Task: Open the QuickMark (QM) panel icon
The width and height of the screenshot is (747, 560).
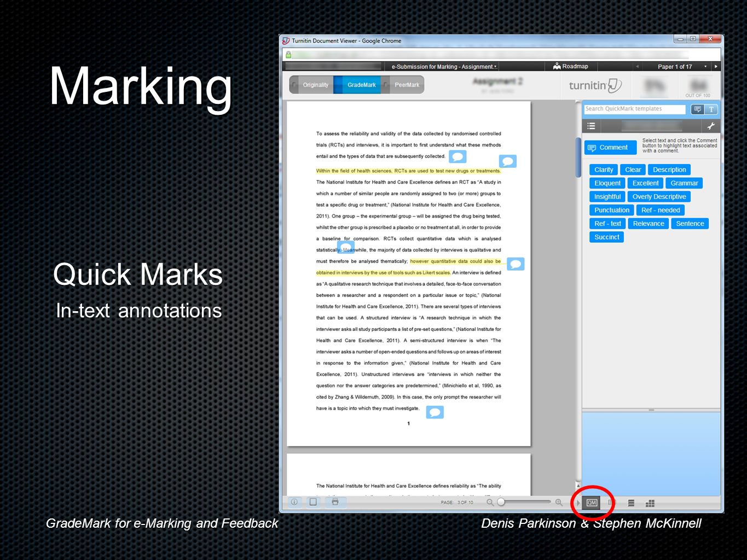Action: [592, 503]
